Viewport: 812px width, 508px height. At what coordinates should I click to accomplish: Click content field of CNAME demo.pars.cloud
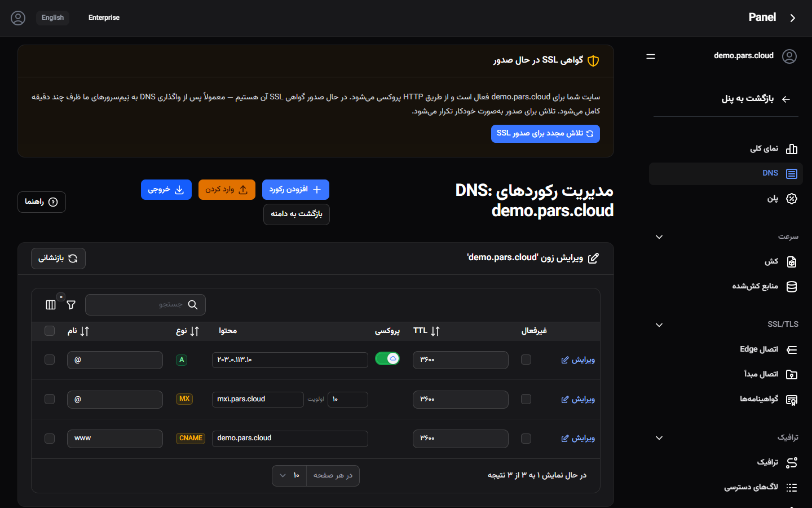(x=290, y=439)
